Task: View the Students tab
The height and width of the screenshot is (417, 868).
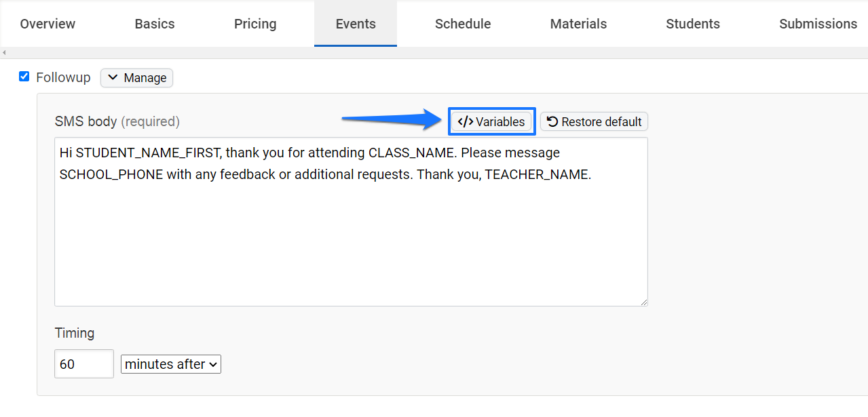Action: tap(693, 24)
